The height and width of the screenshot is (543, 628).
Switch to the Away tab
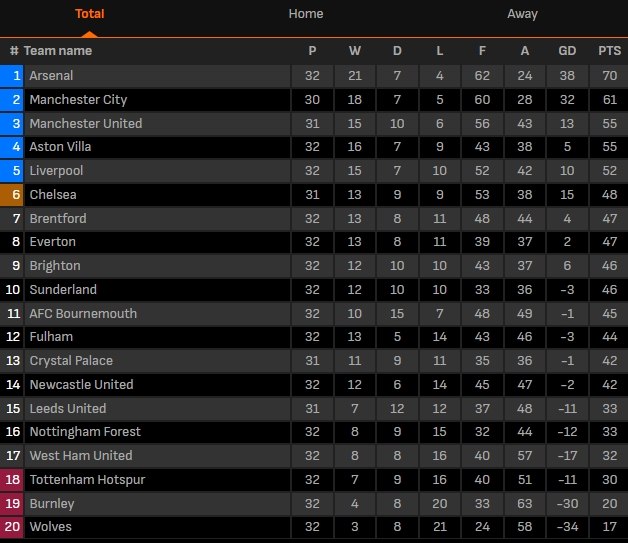522,14
